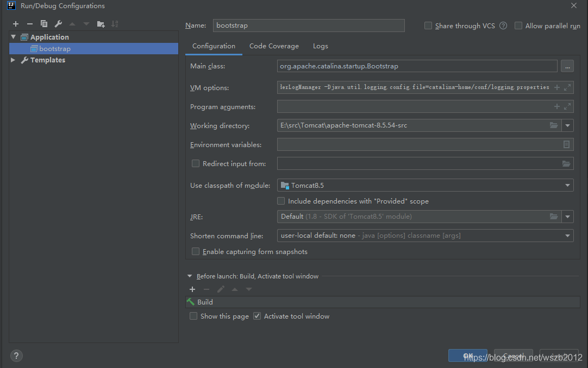Collapse the Before launch section
This screenshot has height=368, width=588.
(x=189, y=276)
